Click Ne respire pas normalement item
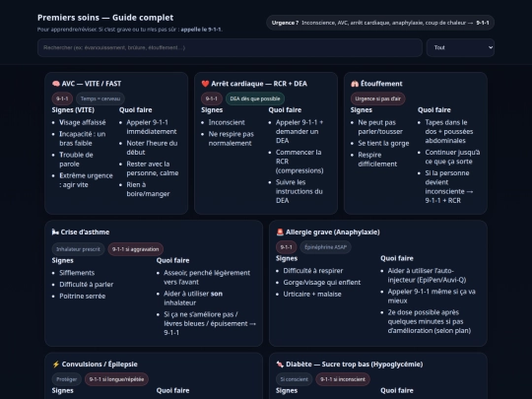 (232, 139)
